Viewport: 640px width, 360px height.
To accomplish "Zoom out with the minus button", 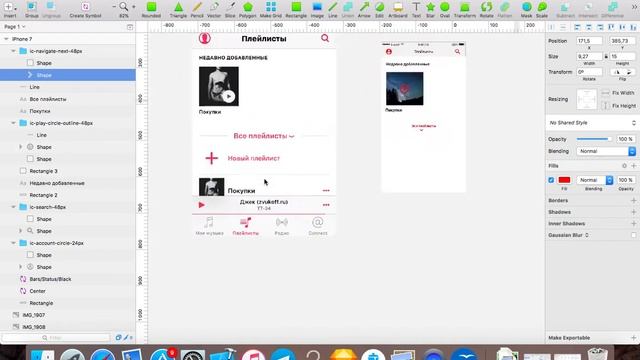I will click(x=114, y=7).
